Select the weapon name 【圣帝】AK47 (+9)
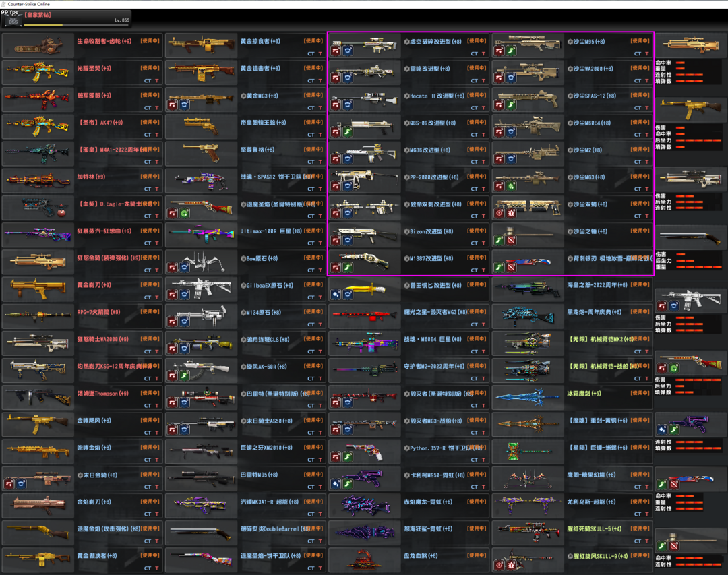Screen dimensions: 728x575 100,123
